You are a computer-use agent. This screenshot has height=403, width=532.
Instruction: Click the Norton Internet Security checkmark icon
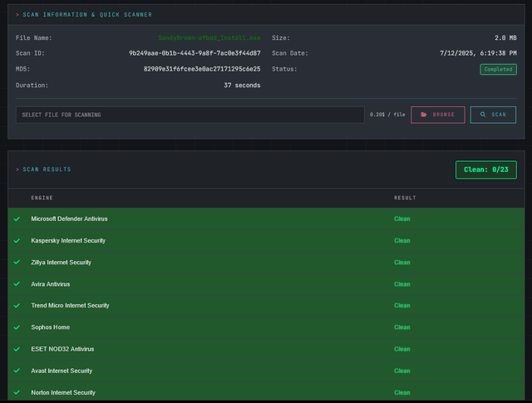[17, 392]
